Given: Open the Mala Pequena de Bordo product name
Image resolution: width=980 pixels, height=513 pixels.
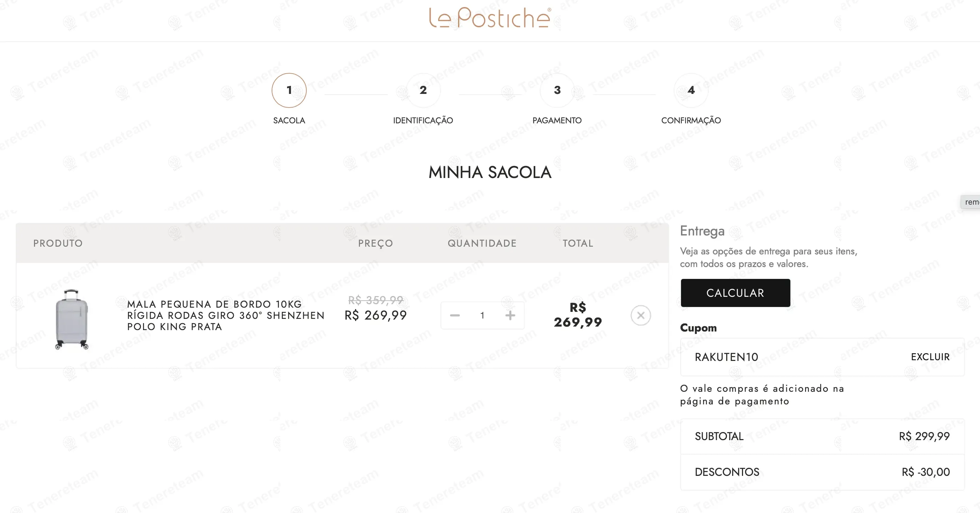Looking at the screenshot, I should [x=226, y=315].
